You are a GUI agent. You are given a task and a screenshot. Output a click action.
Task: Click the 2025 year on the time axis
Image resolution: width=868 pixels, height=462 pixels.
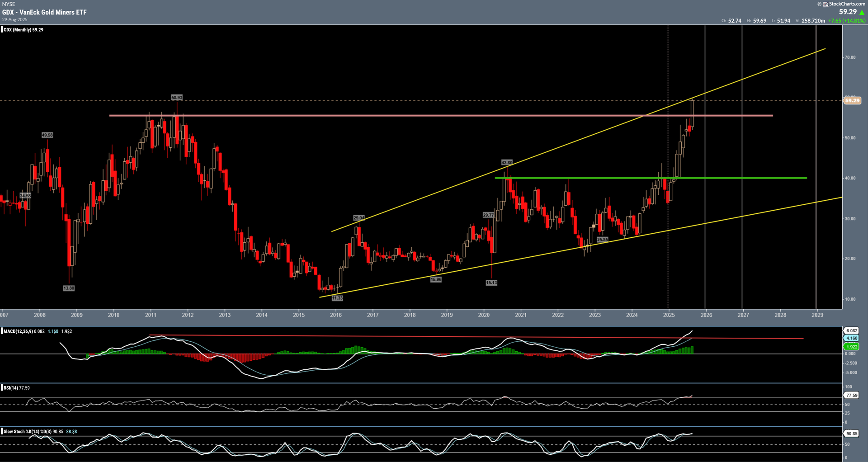click(669, 315)
